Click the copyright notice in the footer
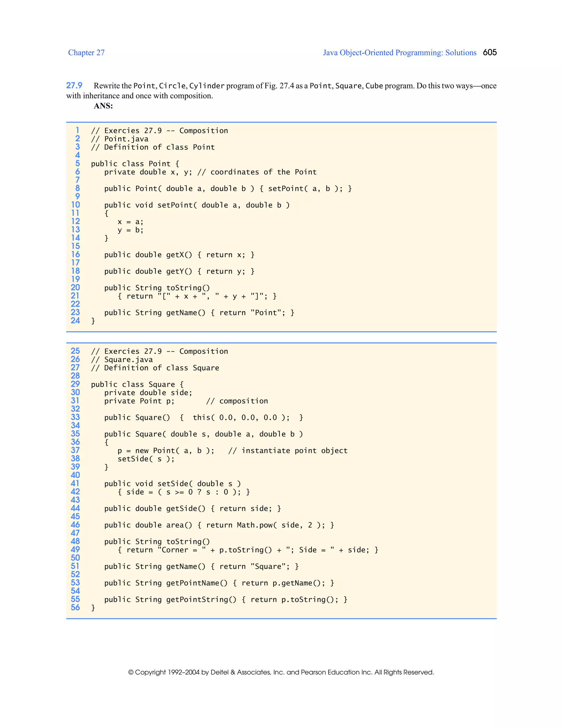Viewport: 563px width, 728px height. coord(281,672)
